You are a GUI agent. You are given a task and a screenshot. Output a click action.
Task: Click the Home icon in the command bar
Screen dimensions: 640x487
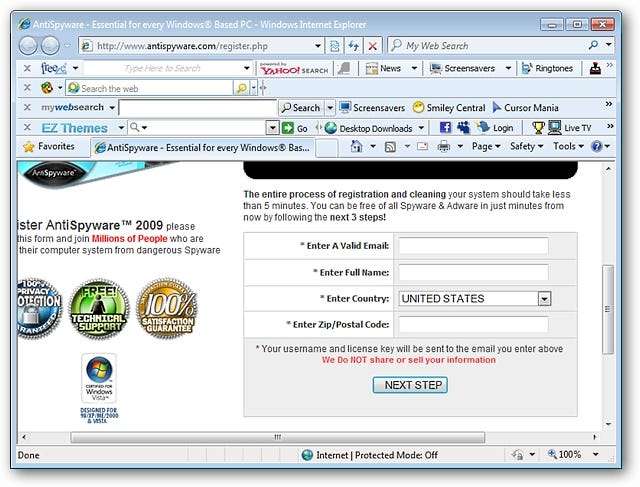[356, 146]
